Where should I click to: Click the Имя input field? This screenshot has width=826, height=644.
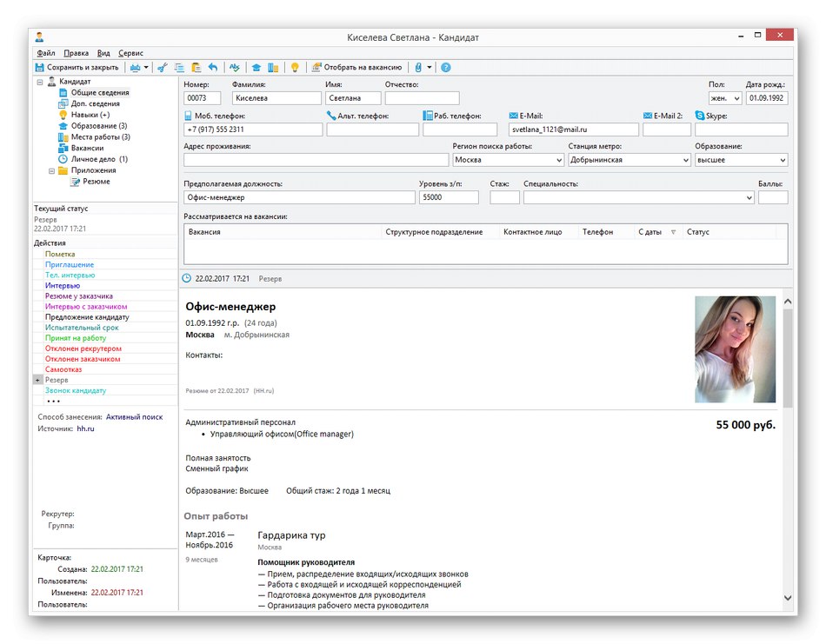pyautogui.click(x=353, y=98)
